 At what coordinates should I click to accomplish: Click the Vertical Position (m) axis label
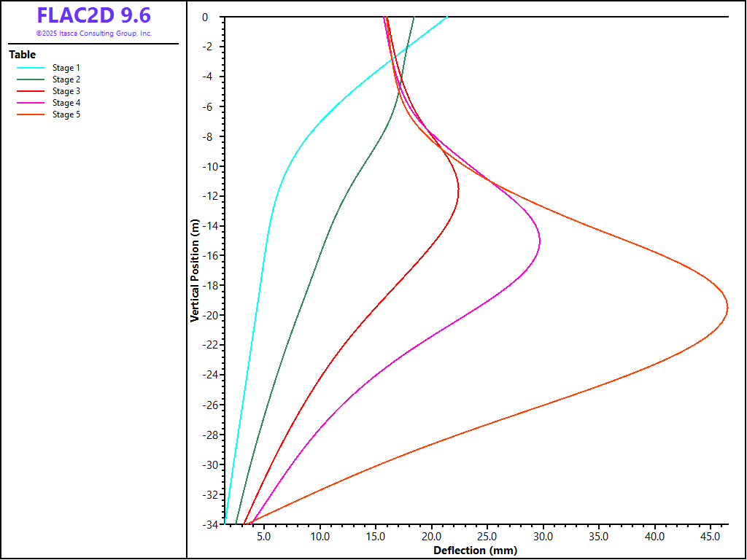(195, 270)
